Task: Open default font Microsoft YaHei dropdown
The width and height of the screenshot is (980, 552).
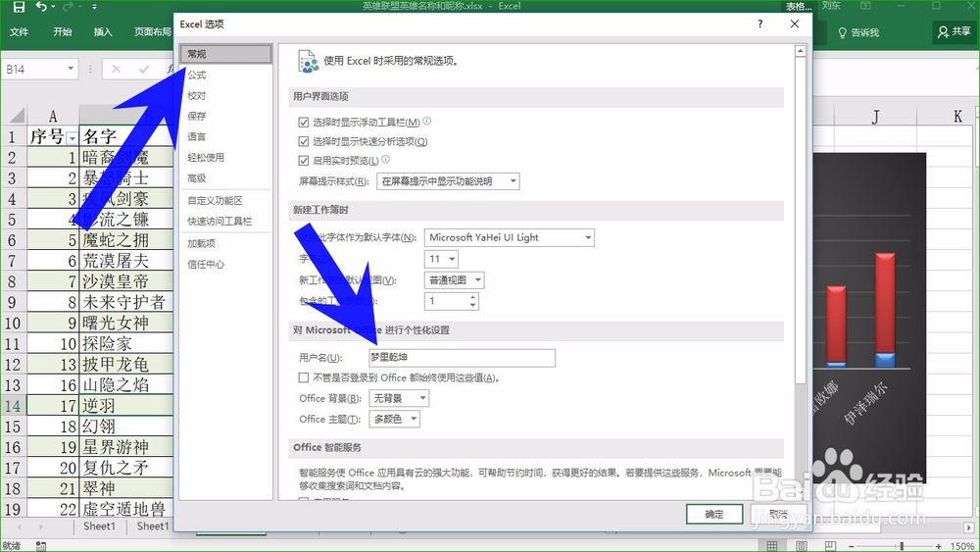Action: (x=510, y=237)
